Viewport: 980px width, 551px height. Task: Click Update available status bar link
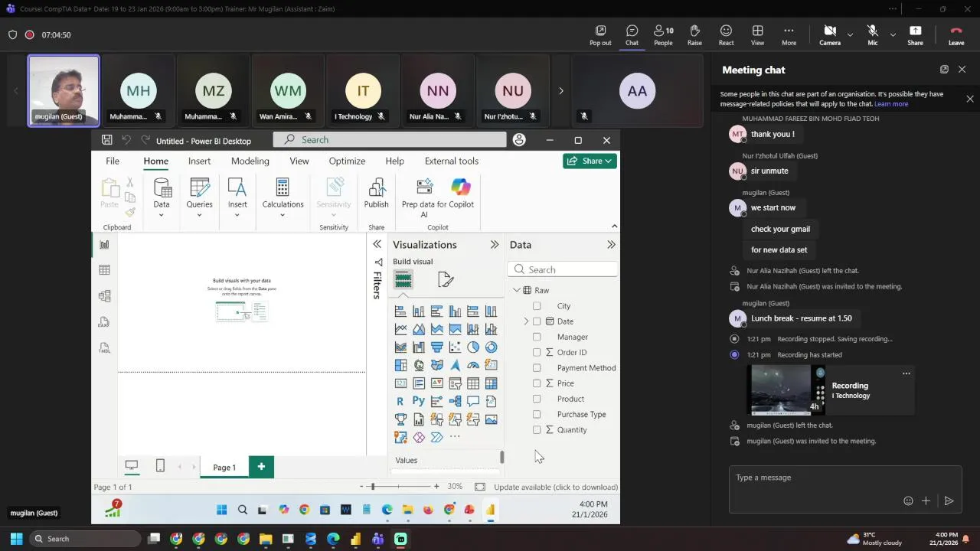(x=556, y=487)
